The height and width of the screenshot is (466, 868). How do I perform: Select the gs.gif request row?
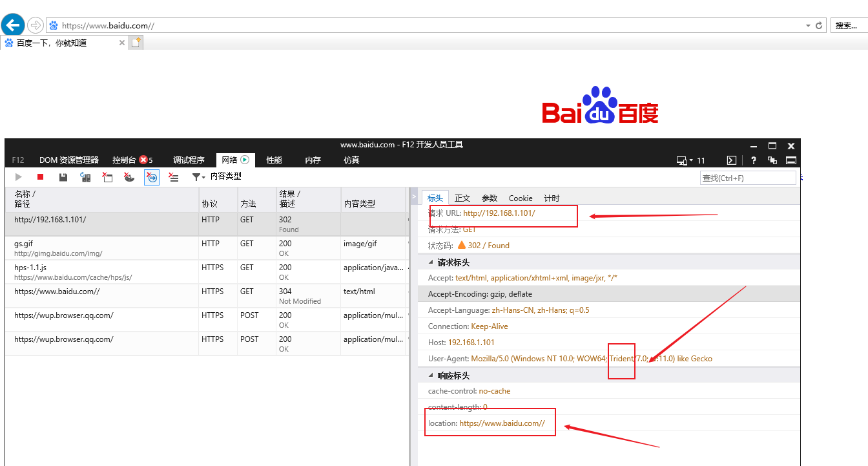pyautogui.click(x=207, y=248)
